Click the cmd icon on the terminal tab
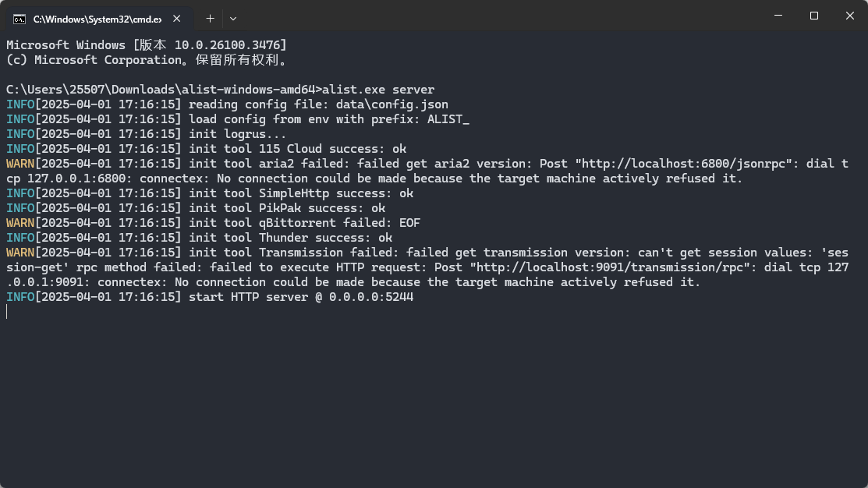This screenshot has width=868, height=488. [x=19, y=18]
